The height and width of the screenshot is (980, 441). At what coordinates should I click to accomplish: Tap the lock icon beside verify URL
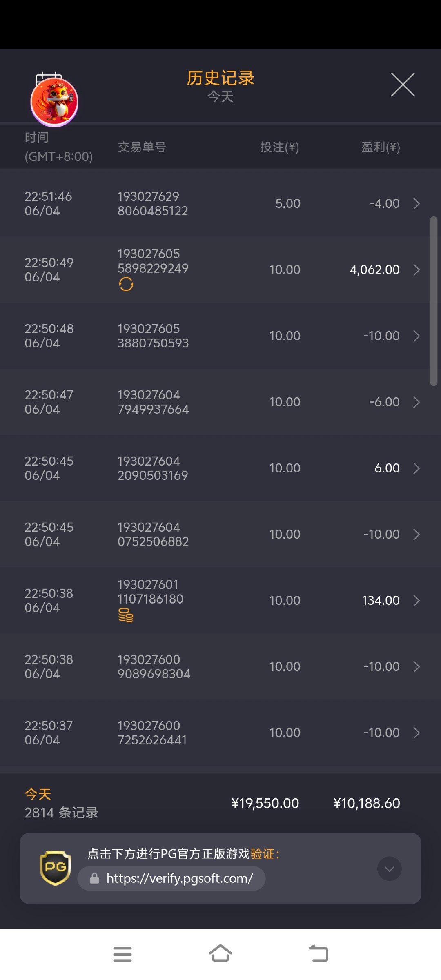[95, 878]
